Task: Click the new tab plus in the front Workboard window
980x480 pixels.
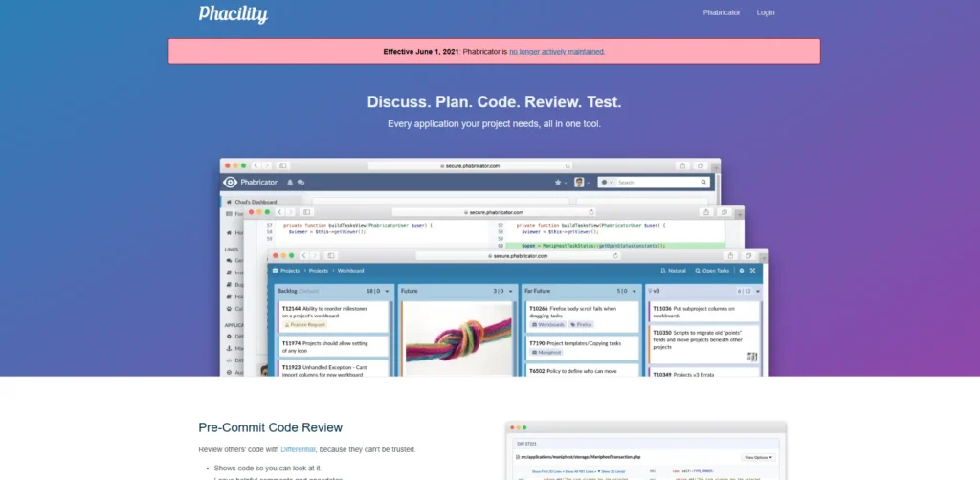Action: click(x=764, y=257)
